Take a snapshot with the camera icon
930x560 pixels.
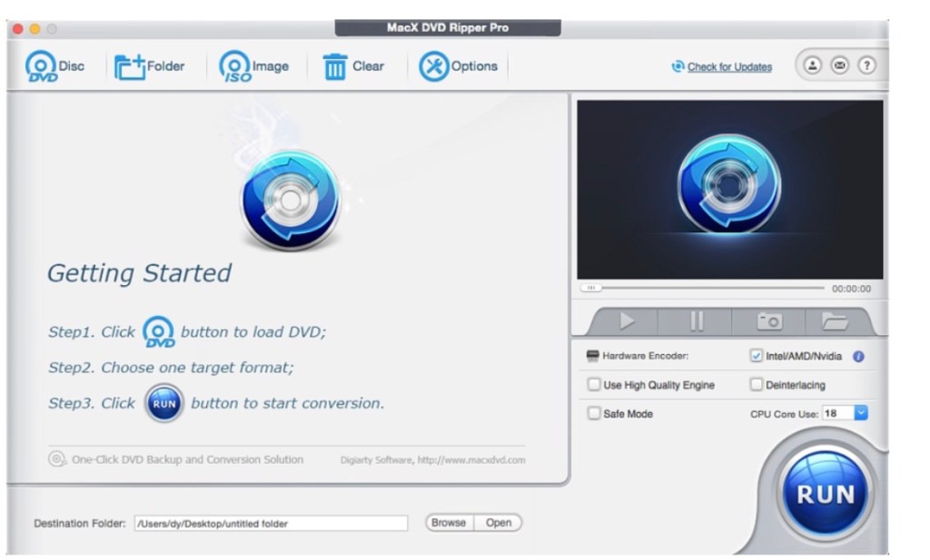pyautogui.click(x=769, y=321)
